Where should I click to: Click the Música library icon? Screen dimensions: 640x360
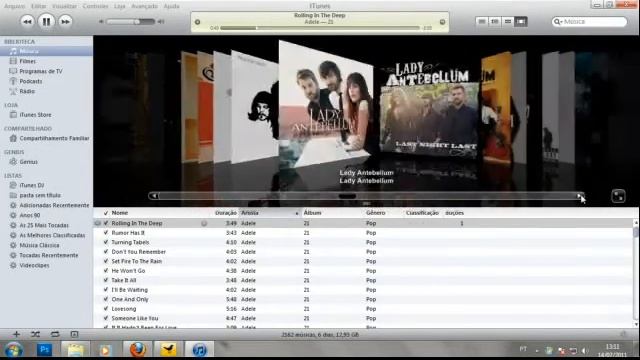click(x=13, y=51)
